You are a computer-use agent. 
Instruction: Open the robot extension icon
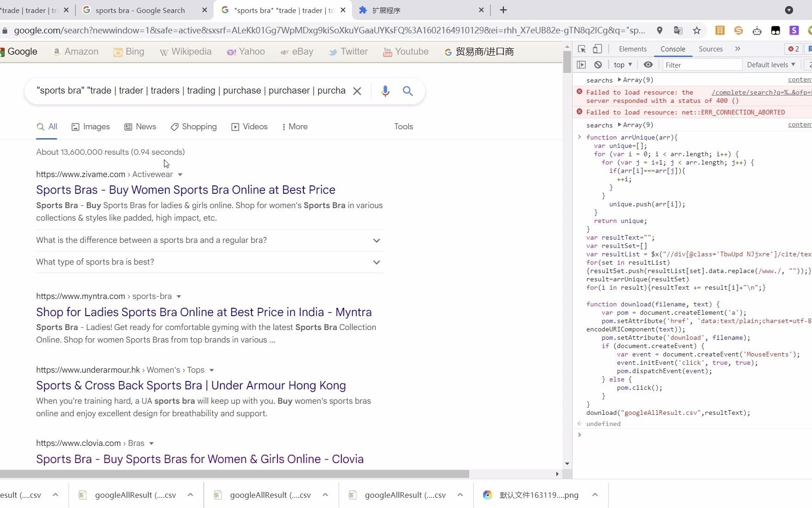coord(757,31)
